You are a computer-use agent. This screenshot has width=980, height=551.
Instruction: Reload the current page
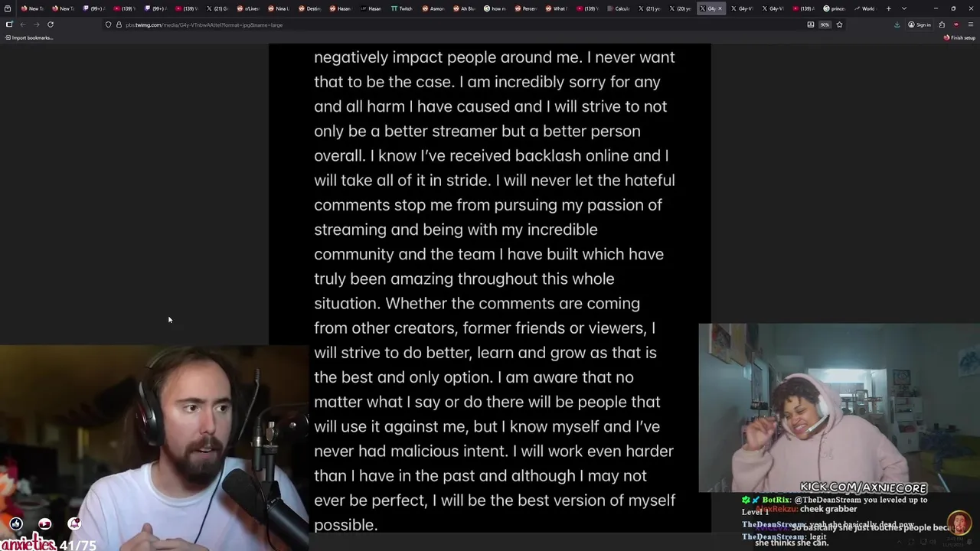click(x=51, y=24)
